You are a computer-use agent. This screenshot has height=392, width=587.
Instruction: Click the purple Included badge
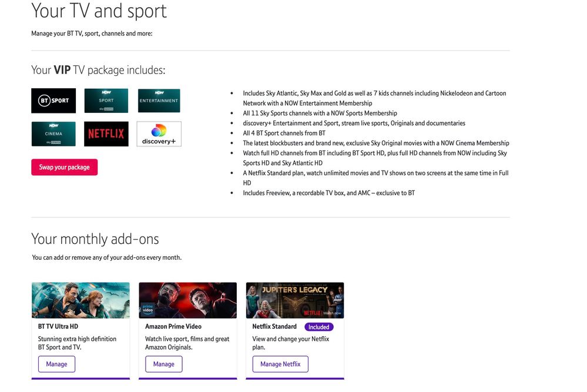tap(318, 327)
